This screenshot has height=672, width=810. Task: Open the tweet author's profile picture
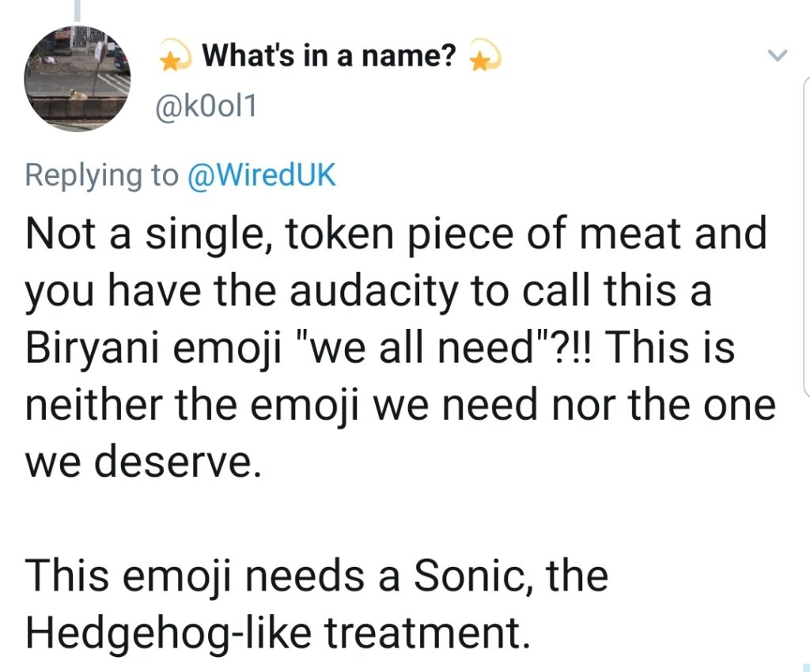click(x=77, y=77)
